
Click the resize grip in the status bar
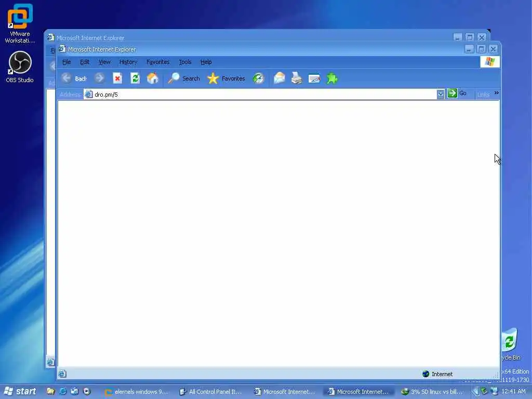[496, 375]
